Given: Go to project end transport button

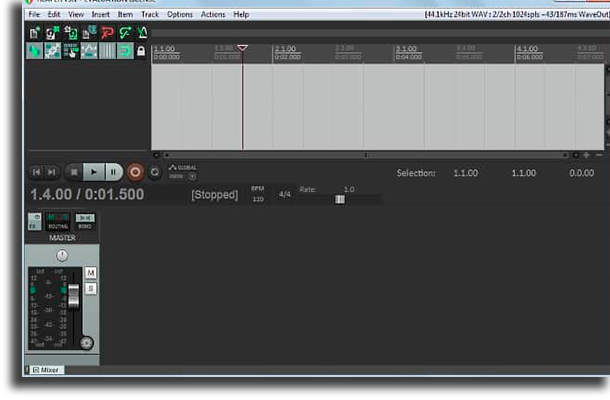Looking at the screenshot, I should point(51,172).
